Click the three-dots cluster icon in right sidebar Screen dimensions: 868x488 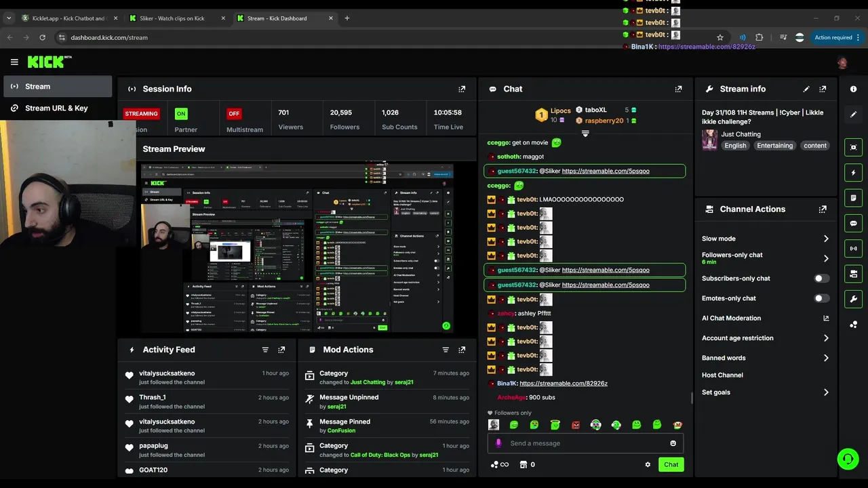click(853, 325)
